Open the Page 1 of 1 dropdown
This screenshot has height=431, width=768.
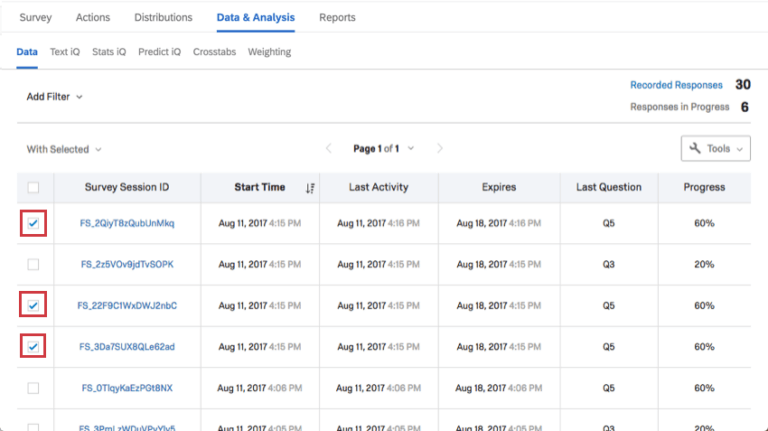pos(383,149)
